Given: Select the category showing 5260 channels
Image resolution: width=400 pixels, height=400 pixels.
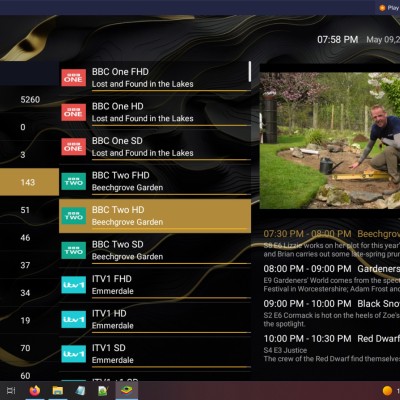Looking at the screenshot, I should point(29,99).
